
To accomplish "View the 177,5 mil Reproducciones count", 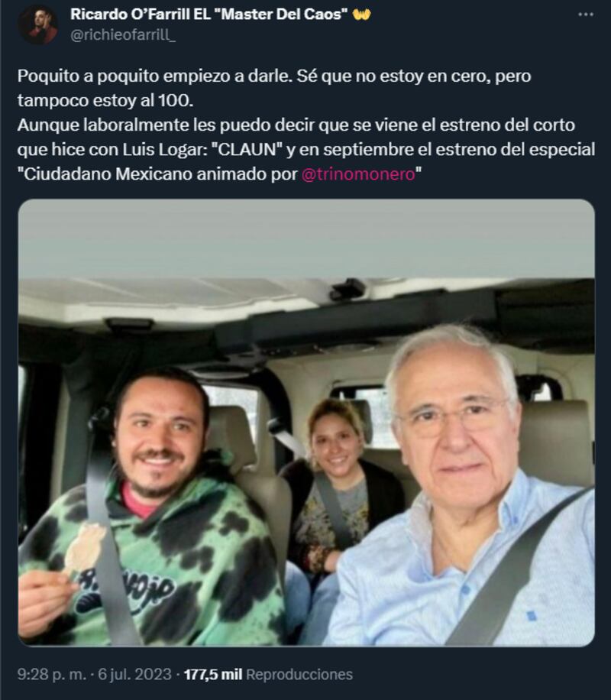I will 268,674.
